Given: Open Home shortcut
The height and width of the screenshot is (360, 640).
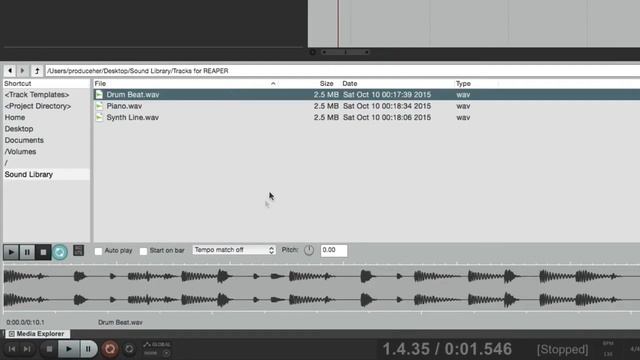Looking at the screenshot, I should point(15,117).
